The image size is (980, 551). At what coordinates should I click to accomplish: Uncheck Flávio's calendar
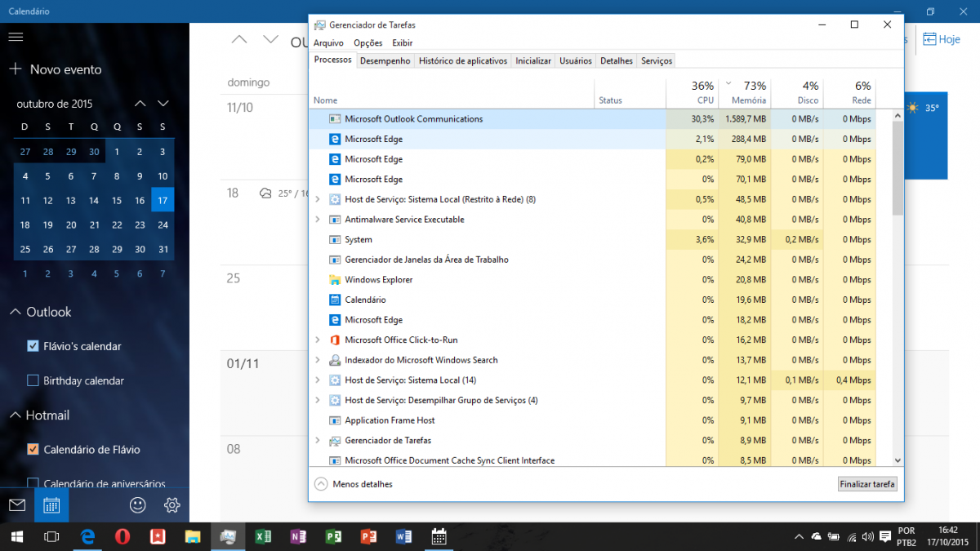pos(33,346)
